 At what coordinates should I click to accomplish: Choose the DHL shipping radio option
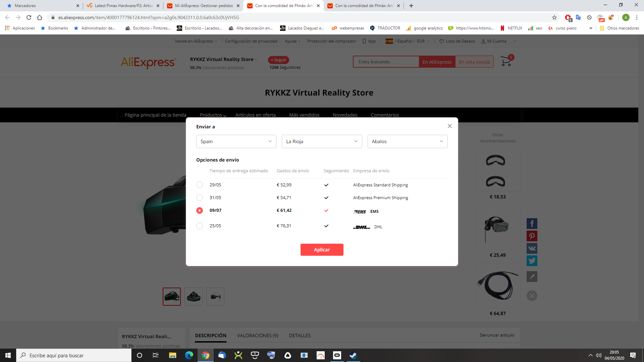(200, 226)
